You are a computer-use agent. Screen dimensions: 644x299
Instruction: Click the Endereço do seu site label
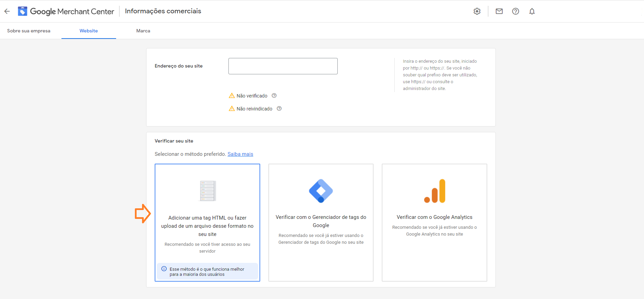coord(179,66)
